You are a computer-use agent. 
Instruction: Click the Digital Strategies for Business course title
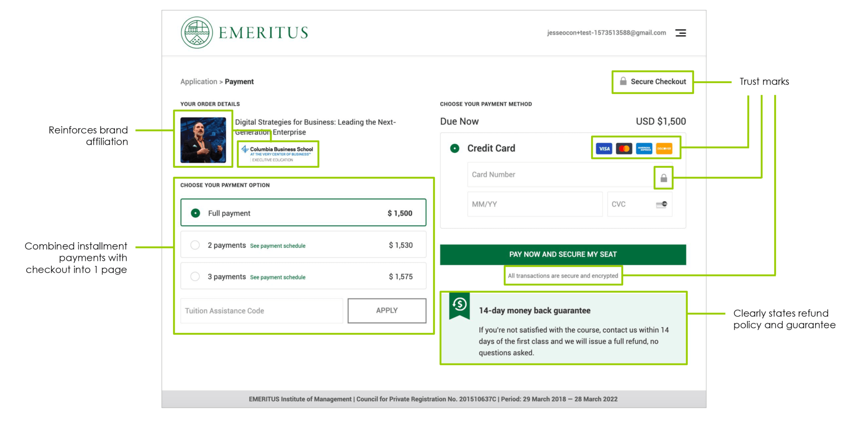(x=315, y=127)
